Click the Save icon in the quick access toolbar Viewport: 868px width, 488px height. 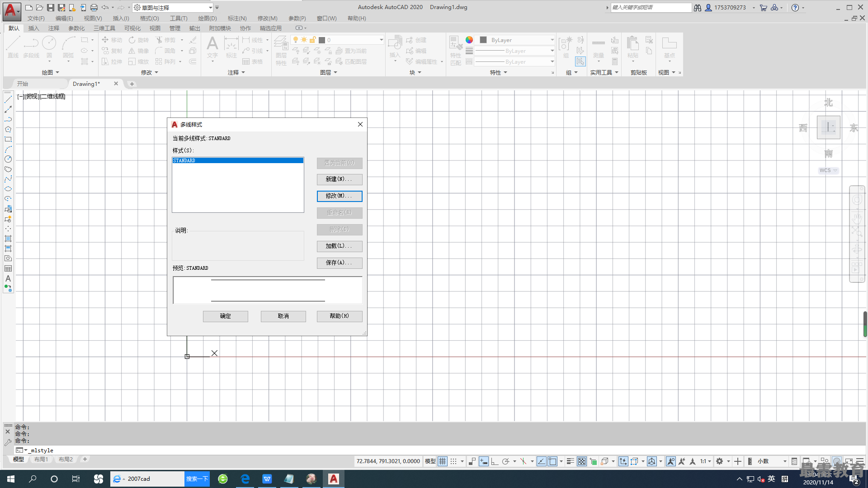51,8
